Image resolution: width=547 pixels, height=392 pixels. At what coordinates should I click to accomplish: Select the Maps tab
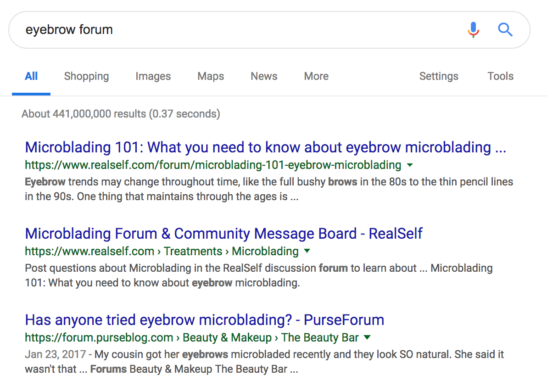[x=211, y=76]
